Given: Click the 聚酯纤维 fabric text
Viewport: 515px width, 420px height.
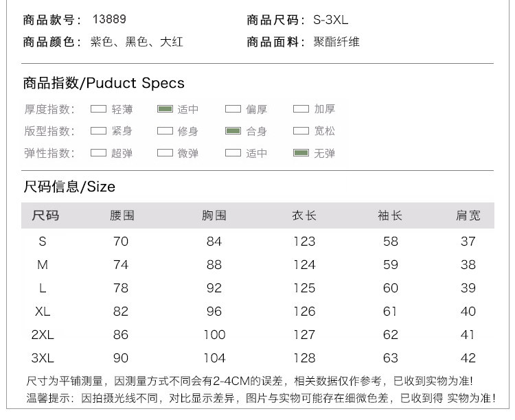Looking at the screenshot, I should pos(336,43).
